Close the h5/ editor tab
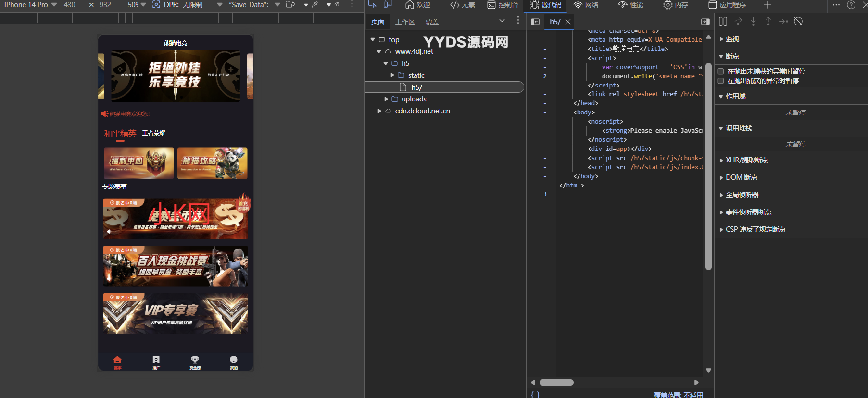The height and width of the screenshot is (398, 868). tap(568, 22)
